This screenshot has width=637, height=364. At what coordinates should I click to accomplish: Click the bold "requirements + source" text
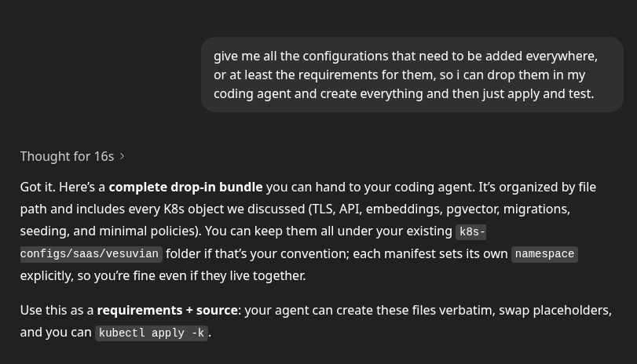click(167, 310)
